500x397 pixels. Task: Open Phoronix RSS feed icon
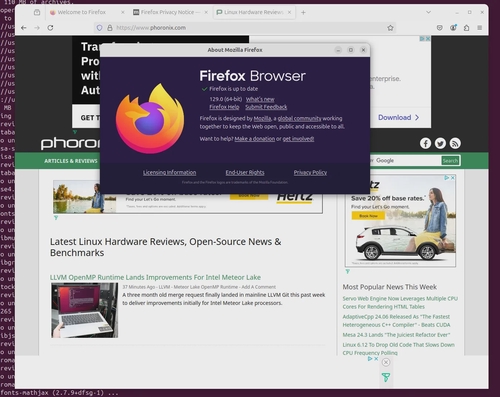455,143
